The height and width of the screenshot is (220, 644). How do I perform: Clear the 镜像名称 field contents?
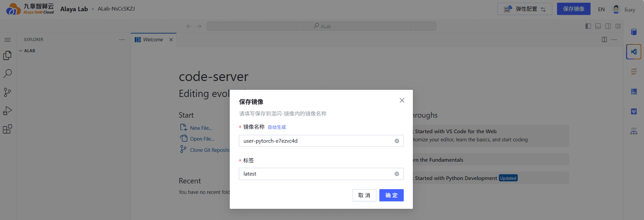pyautogui.click(x=397, y=141)
